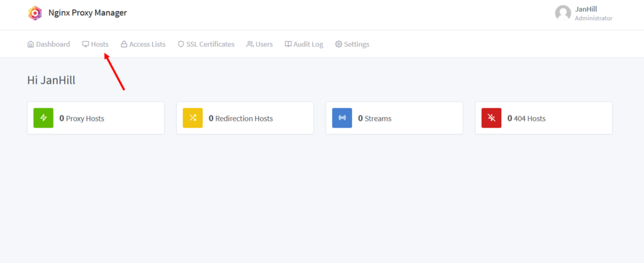This screenshot has width=644, height=263.
Task: Go to the Dashboard tab
Action: click(48, 44)
